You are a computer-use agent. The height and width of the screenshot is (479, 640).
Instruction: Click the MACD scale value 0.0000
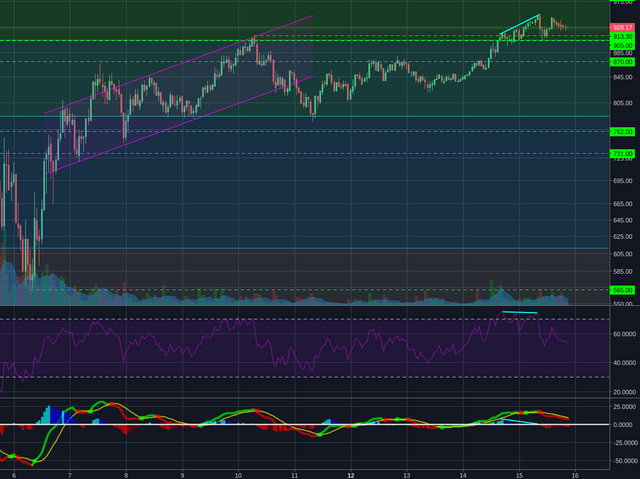tap(624, 425)
